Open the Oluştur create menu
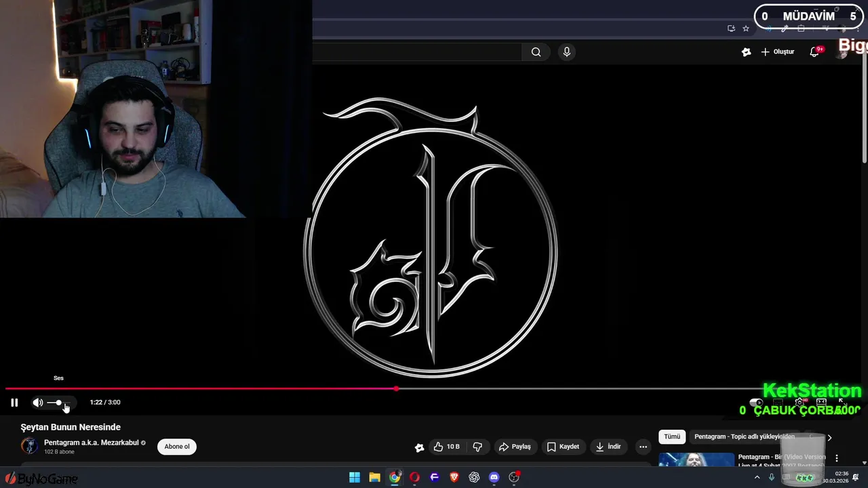Screen dimensions: 868x488 [777, 52]
